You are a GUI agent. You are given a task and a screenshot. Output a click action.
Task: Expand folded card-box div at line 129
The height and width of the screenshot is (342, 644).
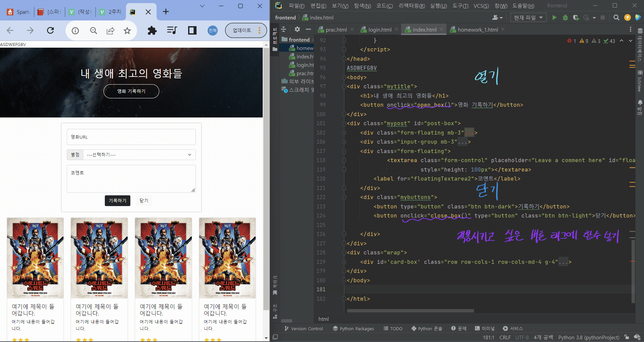(x=344, y=262)
